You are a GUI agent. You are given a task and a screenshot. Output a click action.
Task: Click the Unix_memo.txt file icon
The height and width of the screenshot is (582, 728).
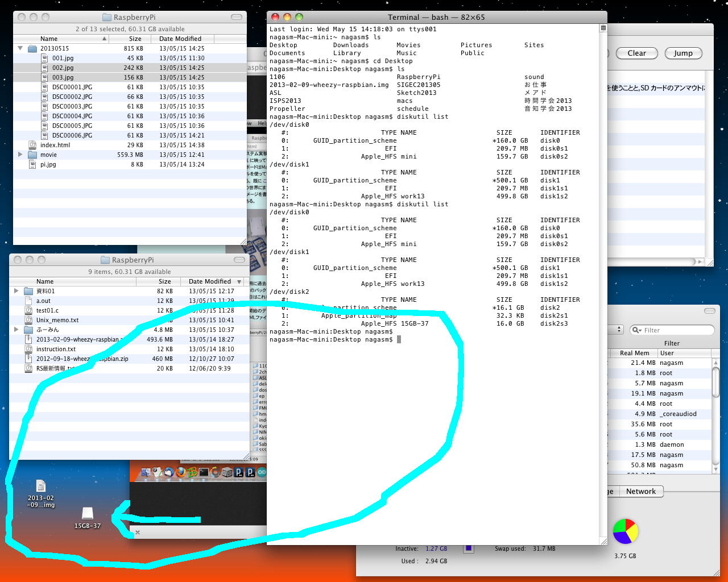[28, 320]
